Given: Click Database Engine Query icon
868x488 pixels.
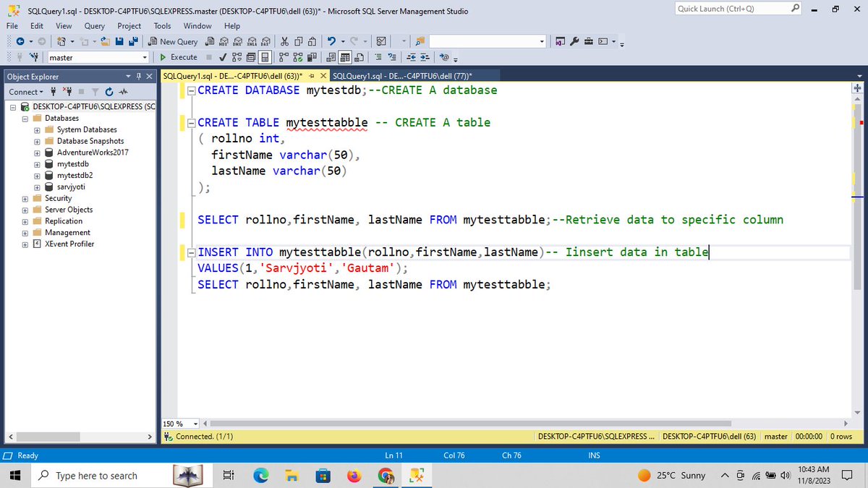Looking at the screenshot, I should tap(210, 42).
